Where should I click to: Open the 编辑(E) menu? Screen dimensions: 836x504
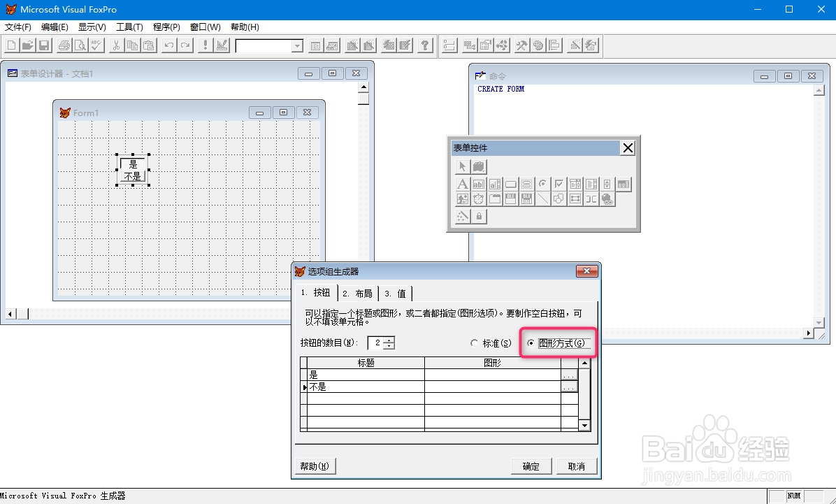point(55,27)
